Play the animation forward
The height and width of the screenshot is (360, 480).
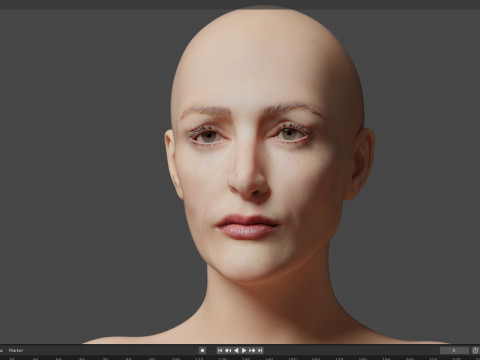(x=244, y=350)
